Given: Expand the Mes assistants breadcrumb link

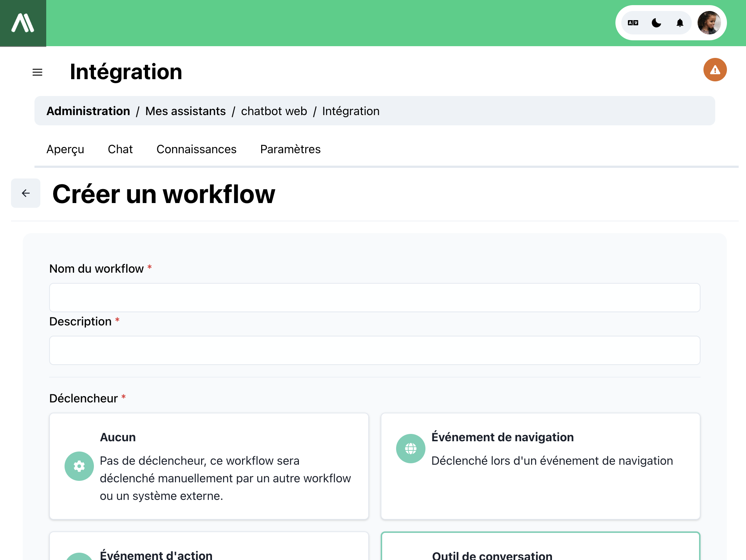Looking at the screenshot, I should (x=186, y=111).
